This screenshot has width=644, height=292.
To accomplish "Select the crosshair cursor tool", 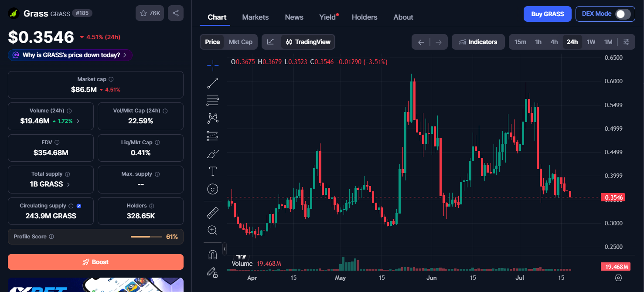I will pyautogui.click(x=213, y=65).
